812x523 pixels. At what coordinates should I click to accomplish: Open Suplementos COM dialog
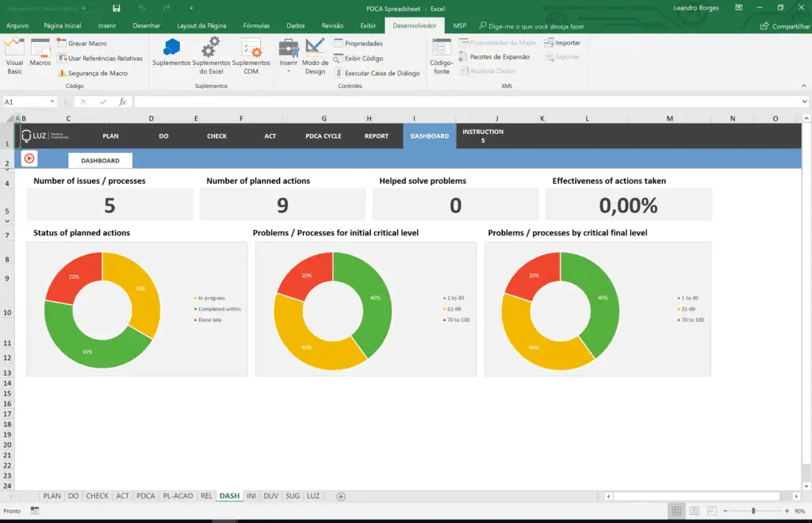251,56
